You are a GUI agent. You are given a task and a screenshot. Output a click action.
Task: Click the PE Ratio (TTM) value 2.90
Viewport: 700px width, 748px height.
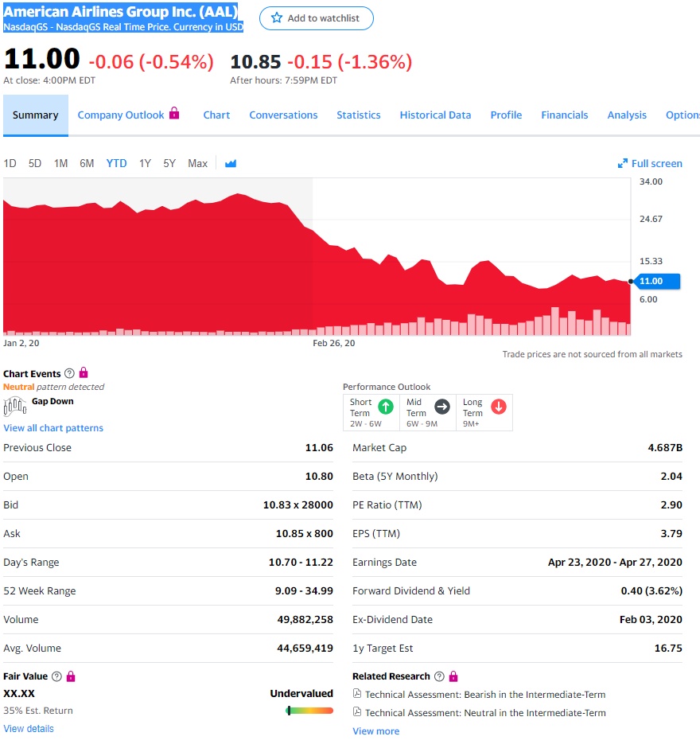pos(671,505)
